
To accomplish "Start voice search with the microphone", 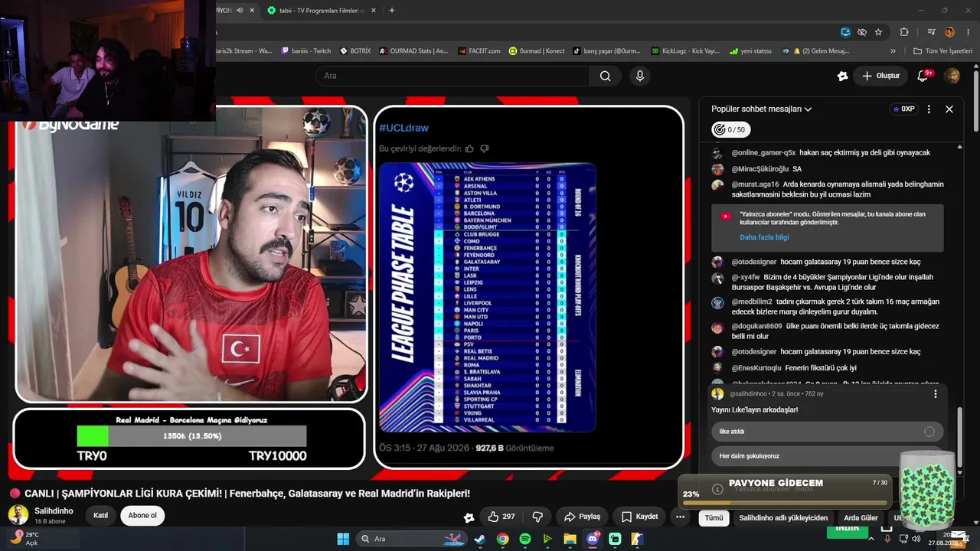I will click(640, 76).
